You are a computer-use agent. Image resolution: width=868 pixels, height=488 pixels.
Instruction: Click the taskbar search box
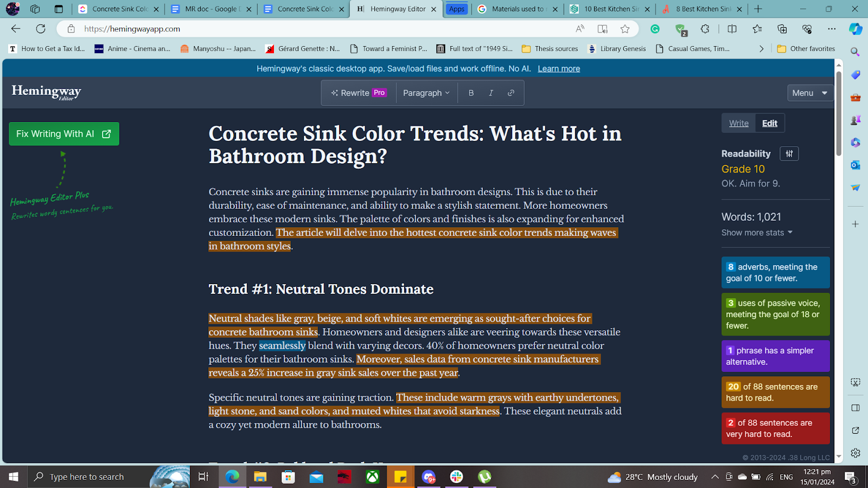point(108,477)
